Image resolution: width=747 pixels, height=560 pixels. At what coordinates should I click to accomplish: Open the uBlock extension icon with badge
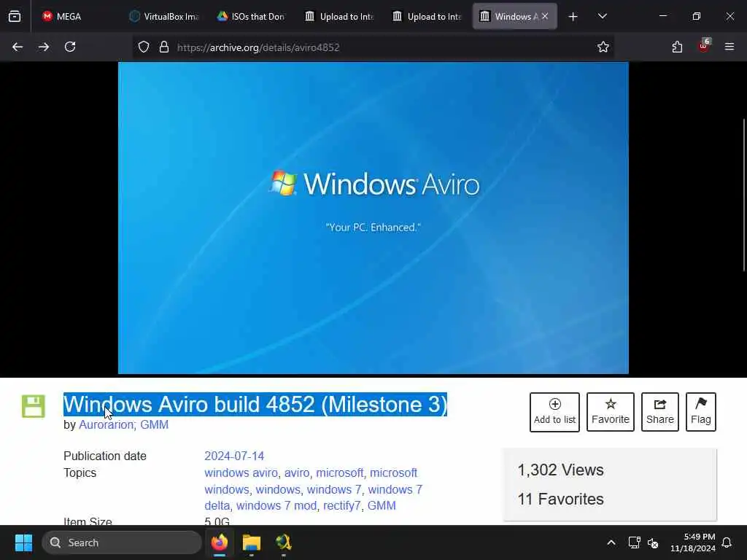click(x=704, y=46)
